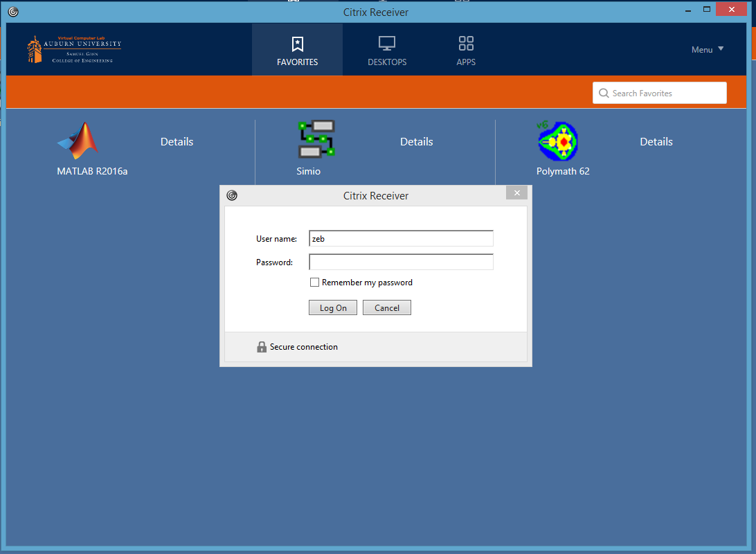The image size is (756, 554).
Task: Click the Auburn University logo
Action: pos(74,50)
